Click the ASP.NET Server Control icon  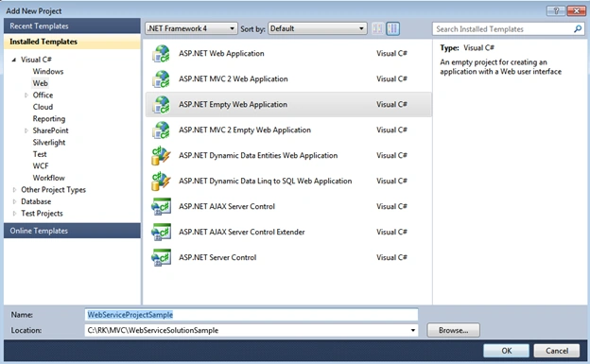(x=161, y=257)
